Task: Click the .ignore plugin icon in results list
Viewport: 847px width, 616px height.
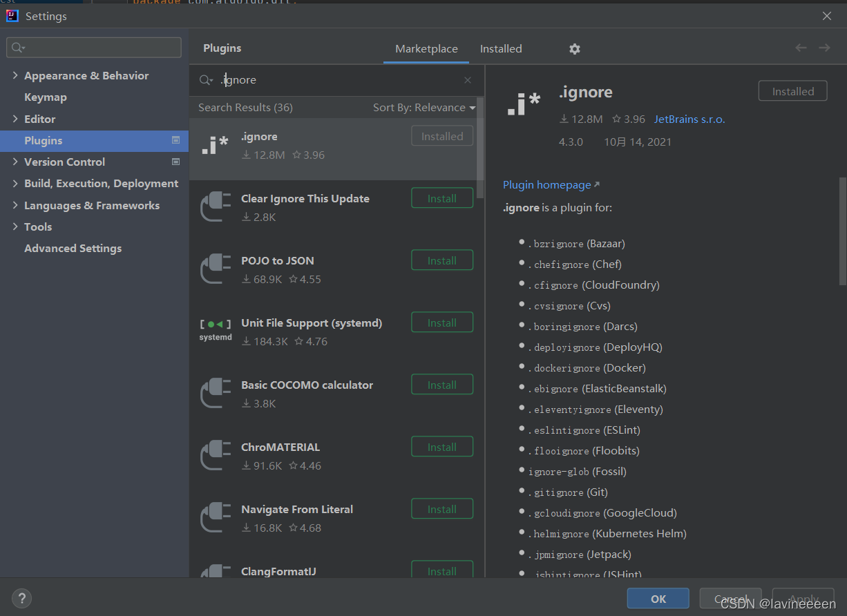Action: 215,146
